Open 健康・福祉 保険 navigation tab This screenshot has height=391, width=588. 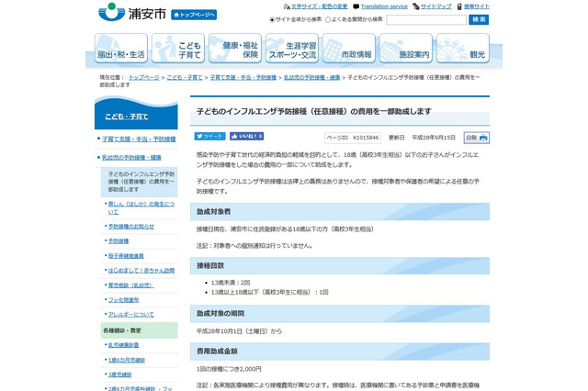pos(235,49)
